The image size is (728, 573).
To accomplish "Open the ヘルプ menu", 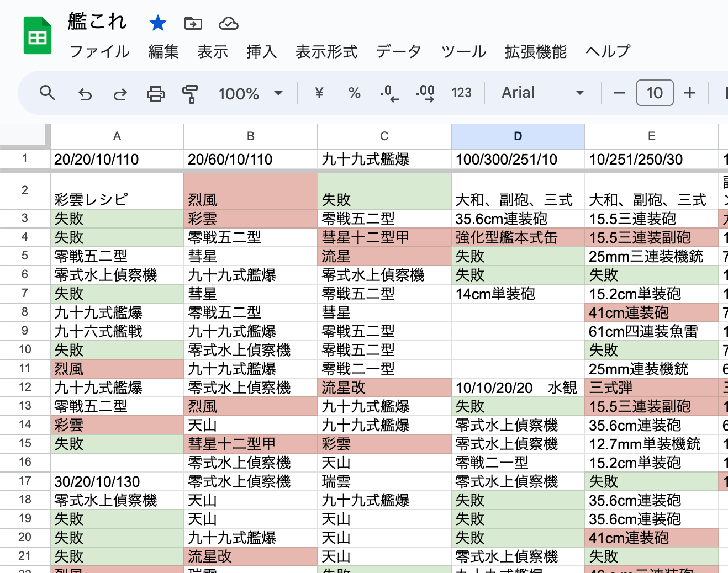I will (x=608, y=51).
